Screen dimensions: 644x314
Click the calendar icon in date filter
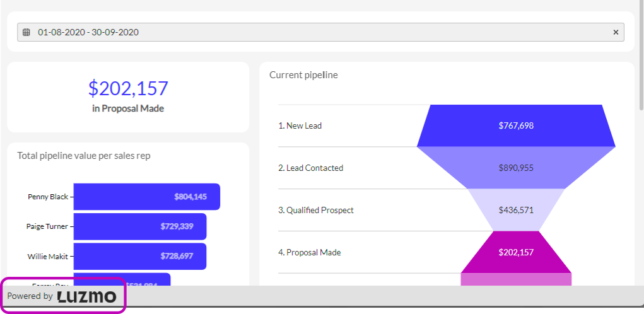point(26,32)
